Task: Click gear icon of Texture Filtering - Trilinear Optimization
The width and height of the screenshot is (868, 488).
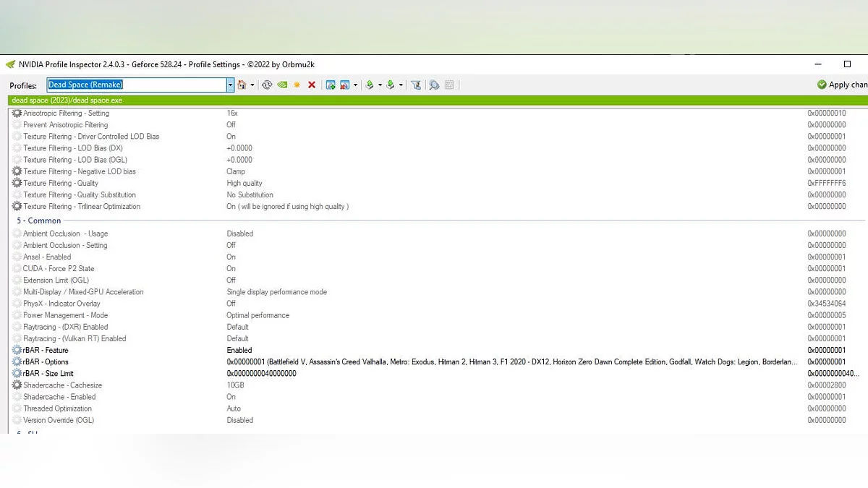Action: pyautogui.click(x=17, y=206)
